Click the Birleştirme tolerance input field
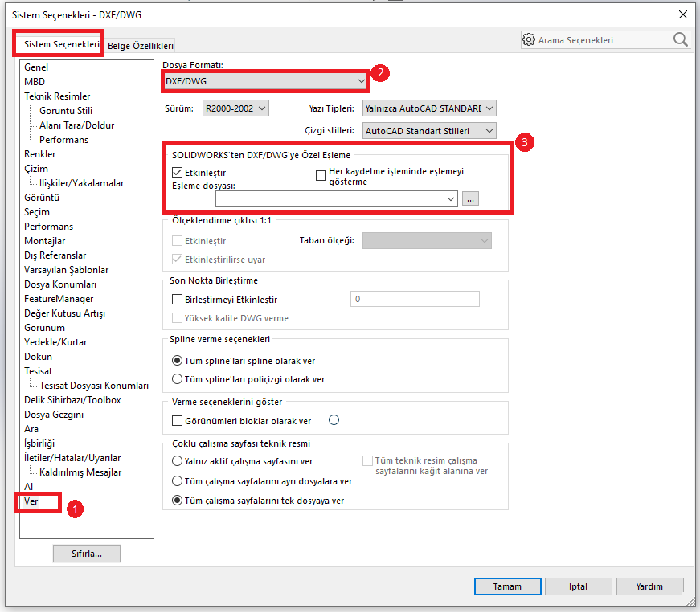This screenshot has height=613, width=700. tap(414, 299)
